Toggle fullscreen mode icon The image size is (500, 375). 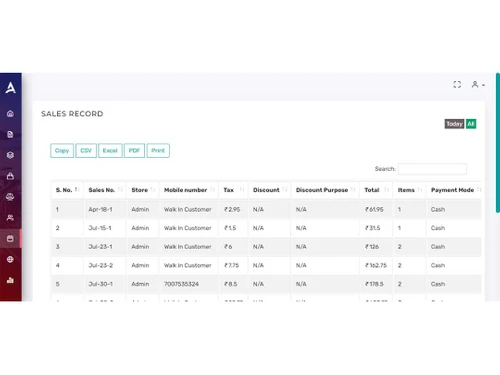point(457,85)
